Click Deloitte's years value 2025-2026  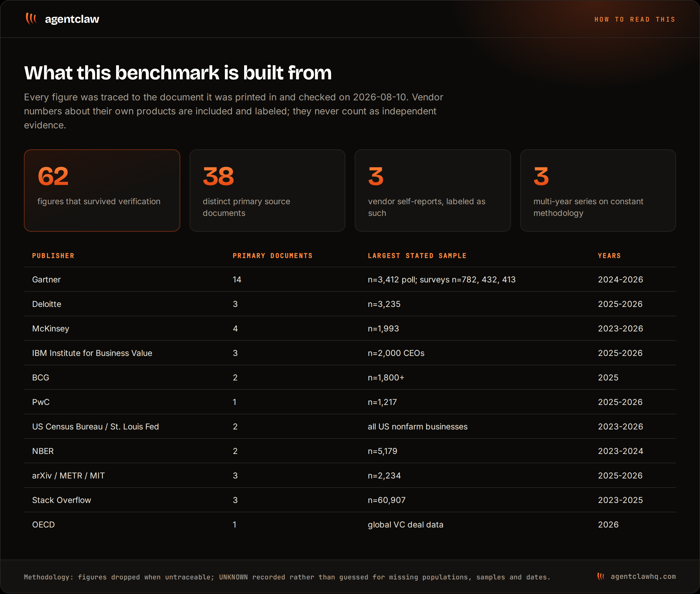620,304
